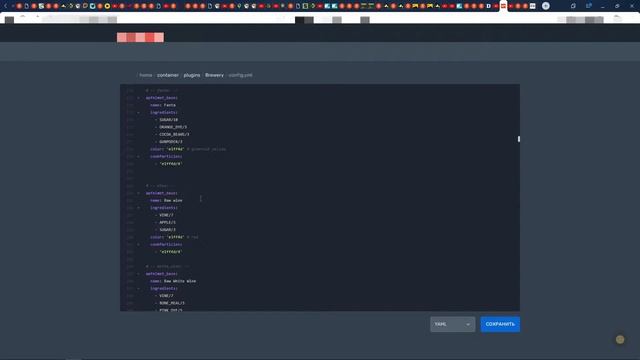640x360 pixels.
Task: Click the pink site logo in header
Action: point(140,38)
